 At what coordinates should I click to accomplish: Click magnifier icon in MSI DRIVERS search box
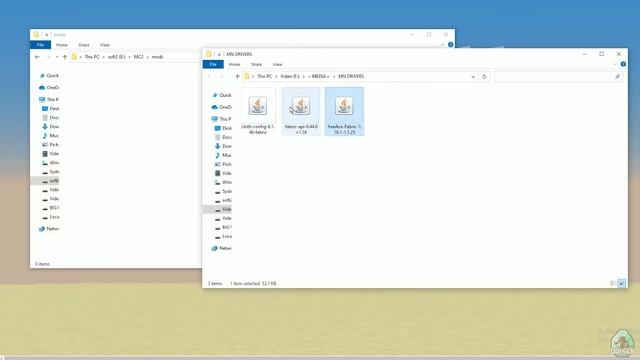617,76
